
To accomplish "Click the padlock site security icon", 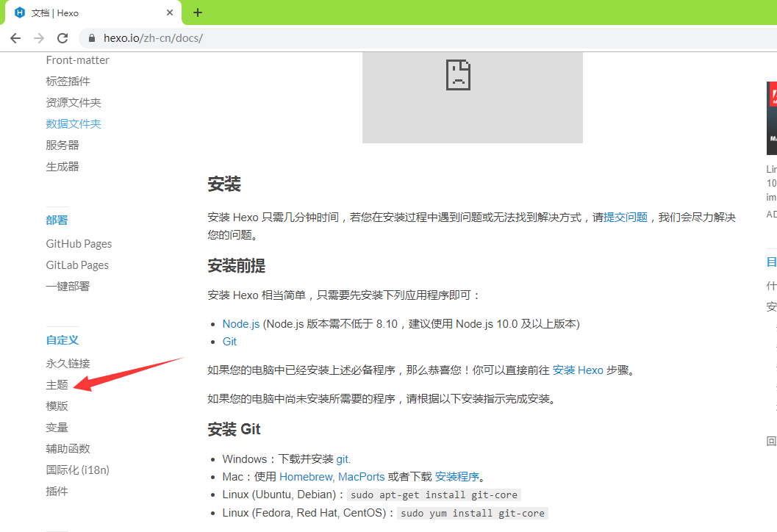I will (x=92, y=38).
